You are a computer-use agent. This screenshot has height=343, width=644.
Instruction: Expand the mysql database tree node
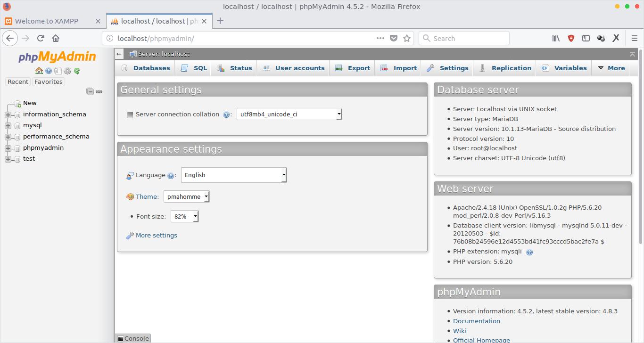8,125
